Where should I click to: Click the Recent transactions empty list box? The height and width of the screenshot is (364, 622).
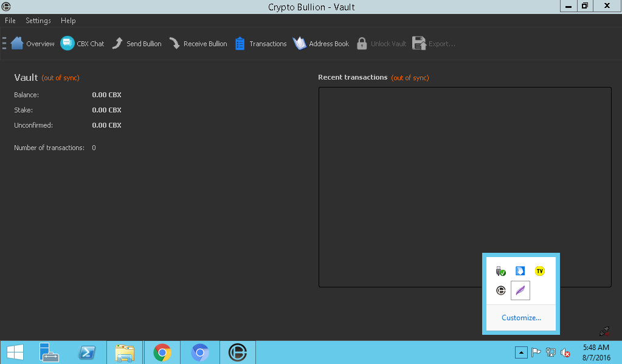click(465, 187)
